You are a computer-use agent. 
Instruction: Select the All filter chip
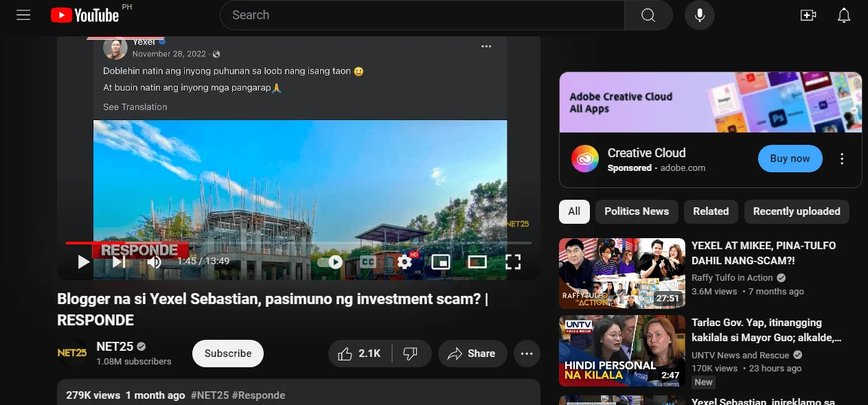[574, 211]
